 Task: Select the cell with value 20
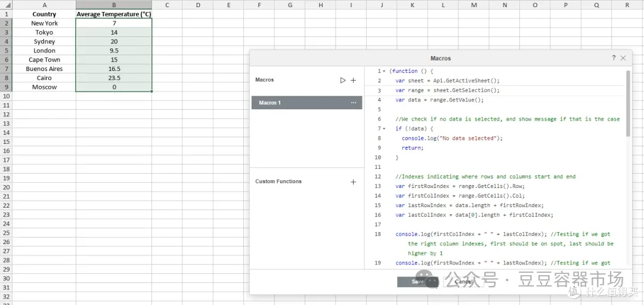pyautogui.click(x=114, y=41)
